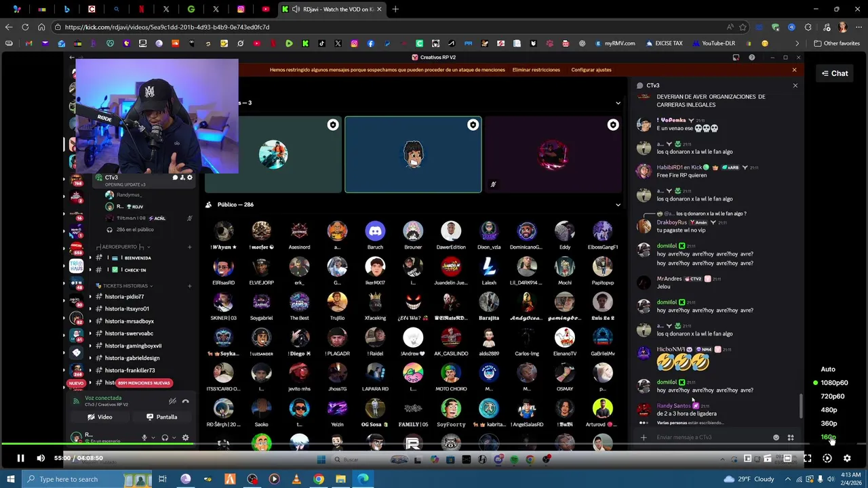
Task: Open microphone options dropdown arrow
Action: 153,438
